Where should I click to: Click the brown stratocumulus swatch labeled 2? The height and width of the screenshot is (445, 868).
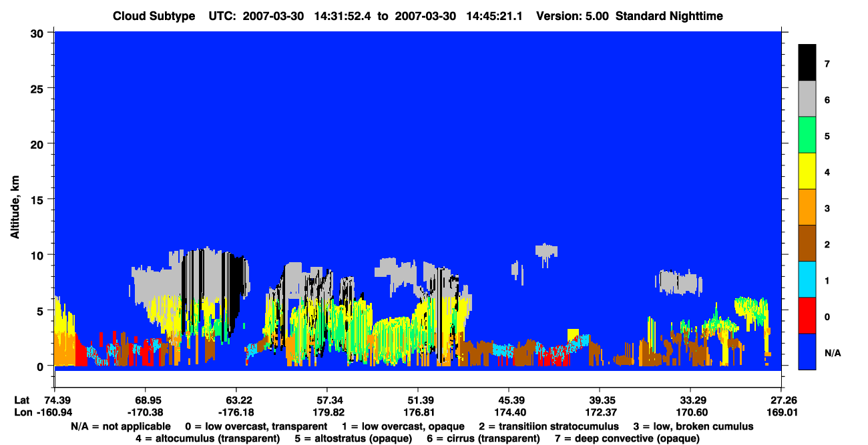807,243
